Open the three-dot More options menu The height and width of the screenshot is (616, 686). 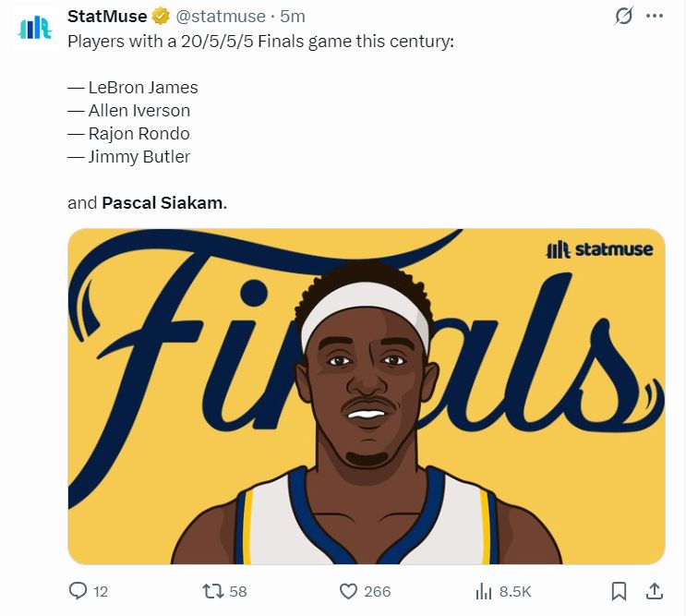(655, 17)
